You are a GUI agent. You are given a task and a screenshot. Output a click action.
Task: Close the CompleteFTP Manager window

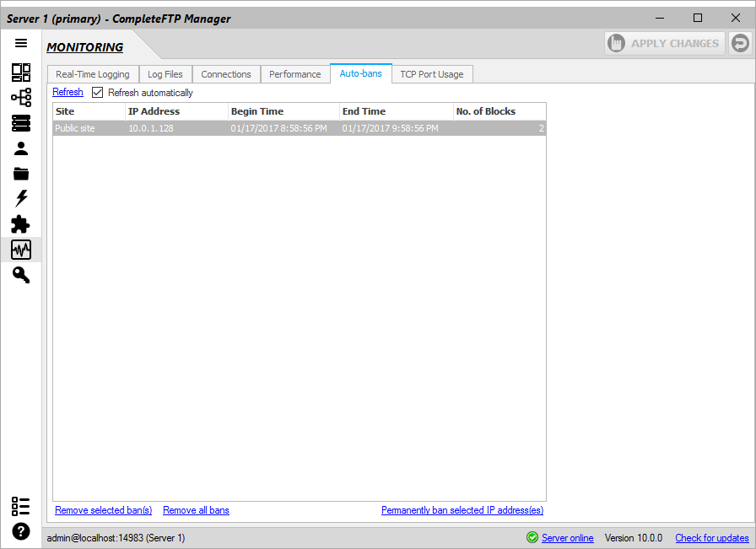[735, 19]
